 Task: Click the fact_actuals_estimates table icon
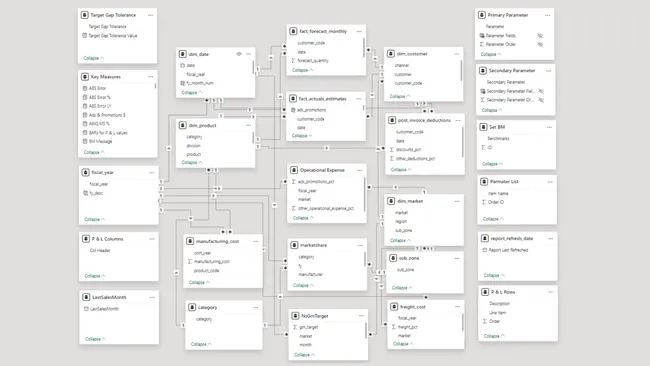(293, 99)
